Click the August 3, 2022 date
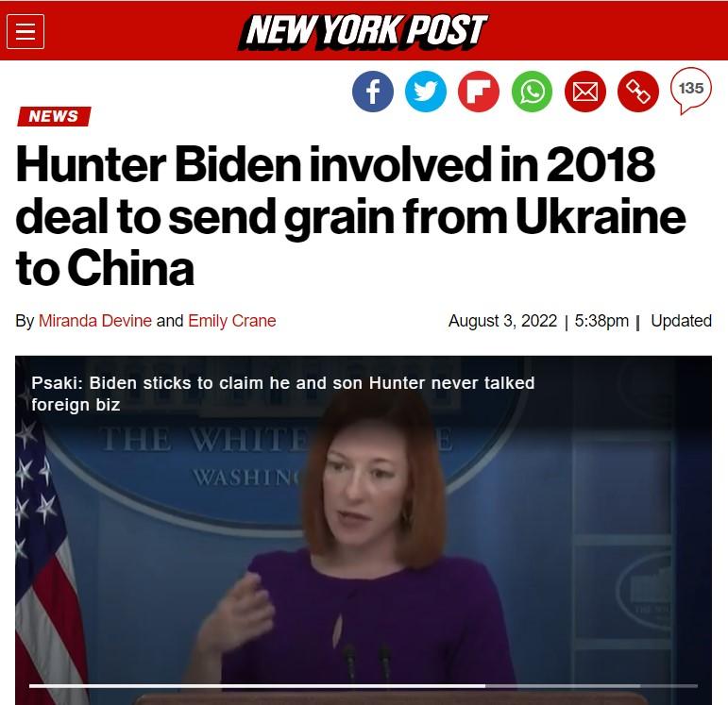Viewport: 728px width, 705px height. pyautogui.click(x=502, y=321)
